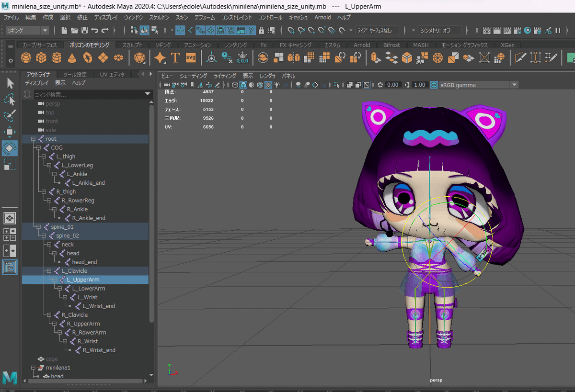
Task: Collapse the L_thigh joint in Outliner
Action: (44, 157)
